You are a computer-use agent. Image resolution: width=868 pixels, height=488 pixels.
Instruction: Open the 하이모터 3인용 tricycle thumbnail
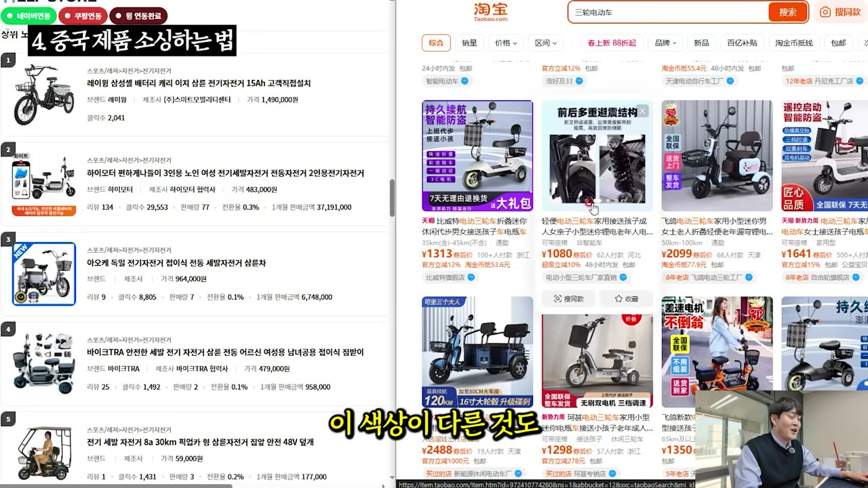click(44, 184)
